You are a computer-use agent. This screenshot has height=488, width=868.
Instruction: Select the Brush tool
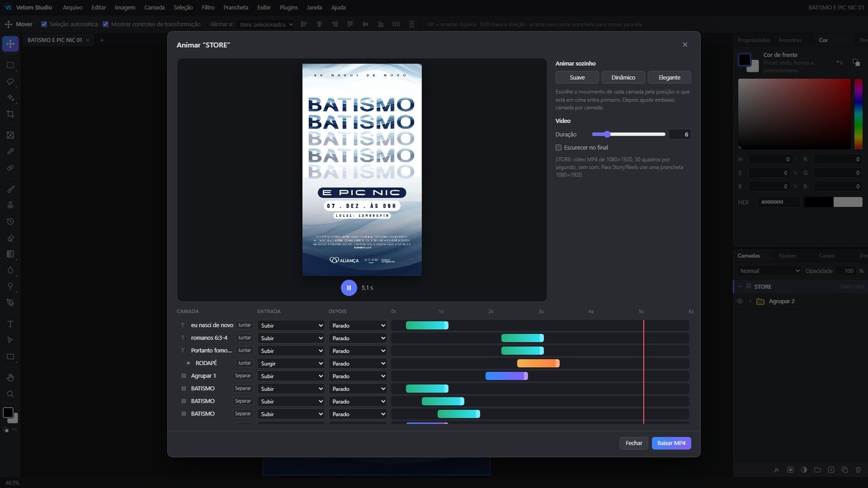coord(10,189)
